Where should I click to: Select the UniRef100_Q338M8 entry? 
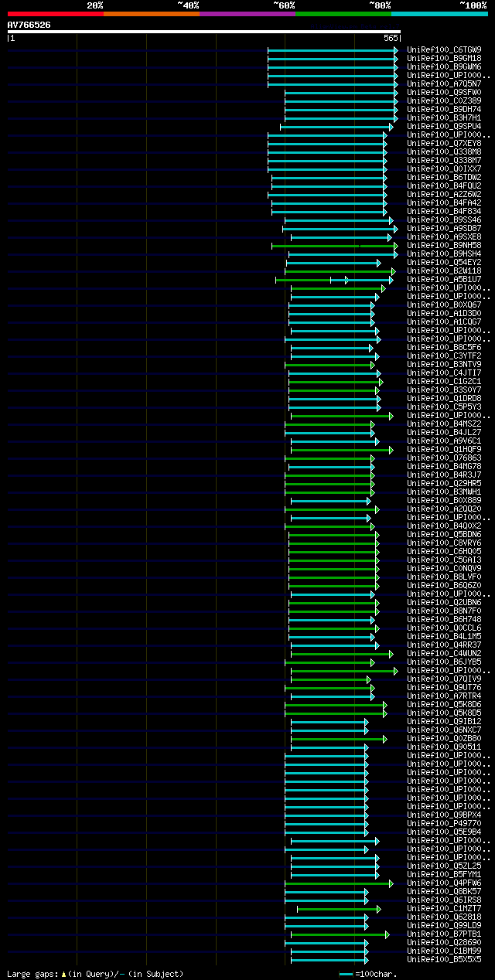pyautogui.click(x=444, y=151)
